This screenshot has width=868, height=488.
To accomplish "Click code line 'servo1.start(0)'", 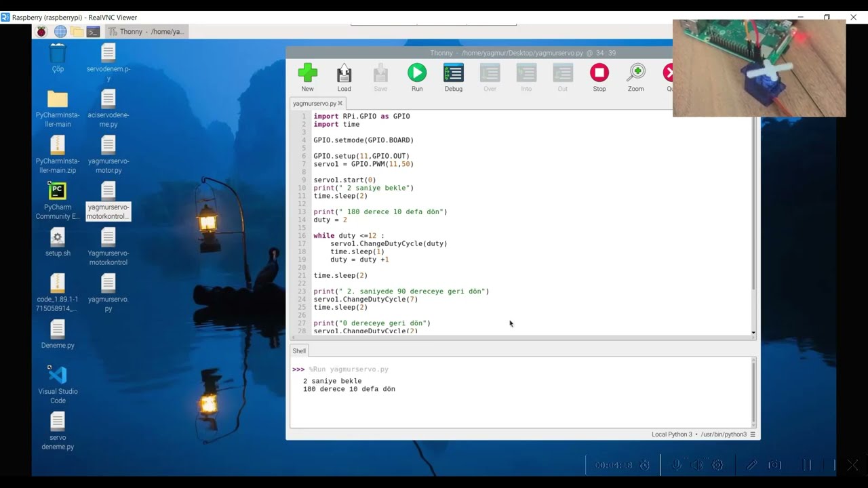I will coord(344,180).
